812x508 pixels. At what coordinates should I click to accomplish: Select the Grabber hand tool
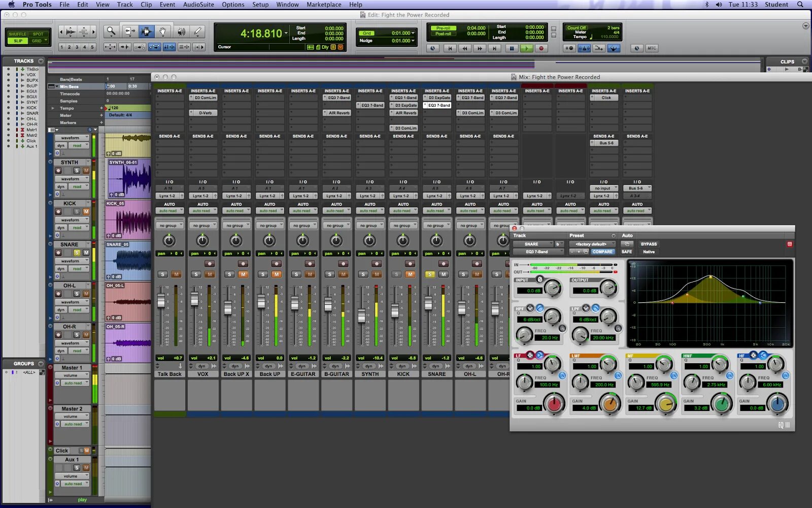(x=162, y=30)
